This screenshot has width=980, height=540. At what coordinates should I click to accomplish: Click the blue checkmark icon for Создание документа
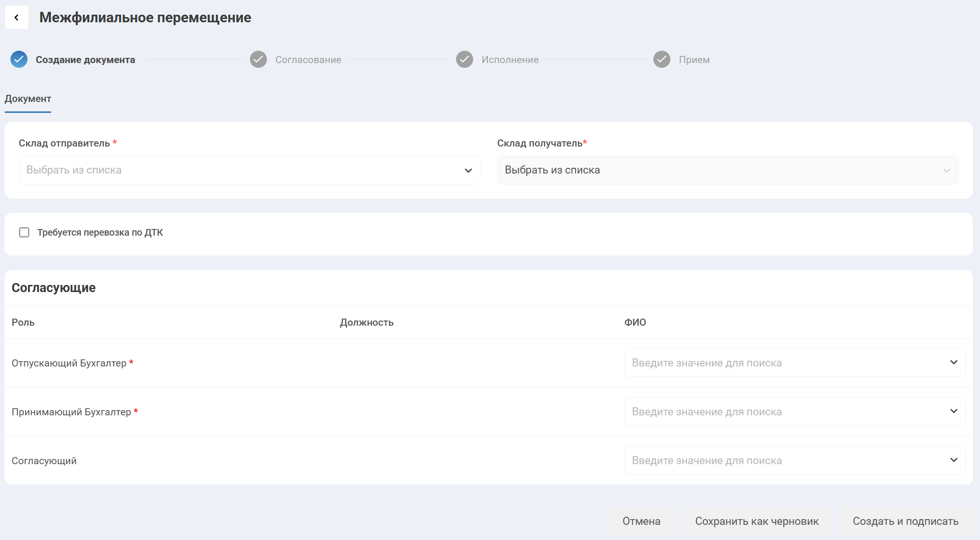coord(19,59)
